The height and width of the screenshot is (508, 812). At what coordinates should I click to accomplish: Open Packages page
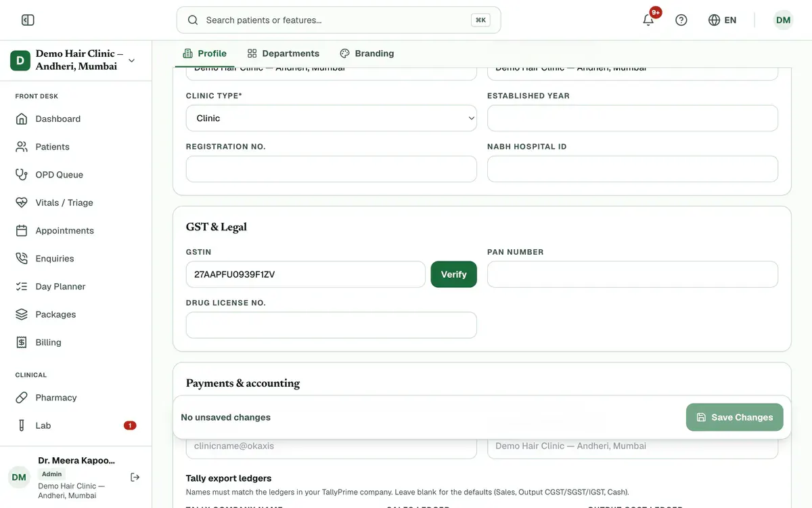click(76, 314)
